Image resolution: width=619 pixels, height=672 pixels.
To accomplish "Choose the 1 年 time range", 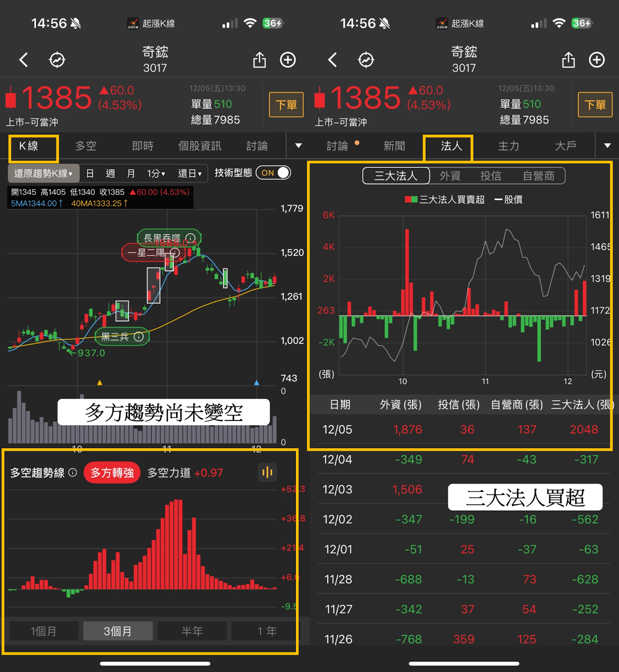I will 266,631.
